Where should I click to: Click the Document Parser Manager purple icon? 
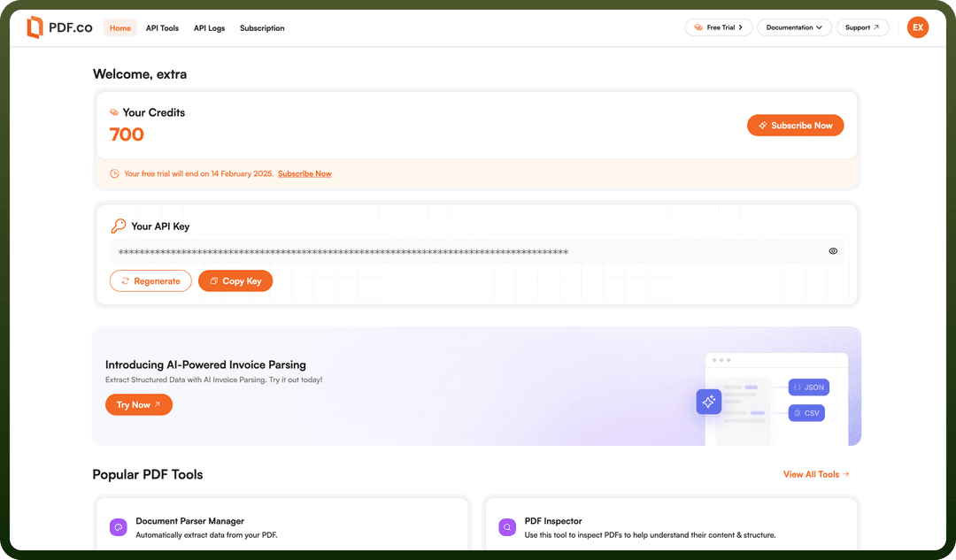coord(119,527)
